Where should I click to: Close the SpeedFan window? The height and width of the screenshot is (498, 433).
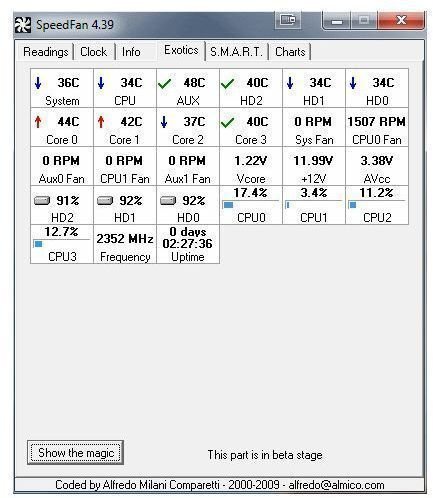pos(401,20)
